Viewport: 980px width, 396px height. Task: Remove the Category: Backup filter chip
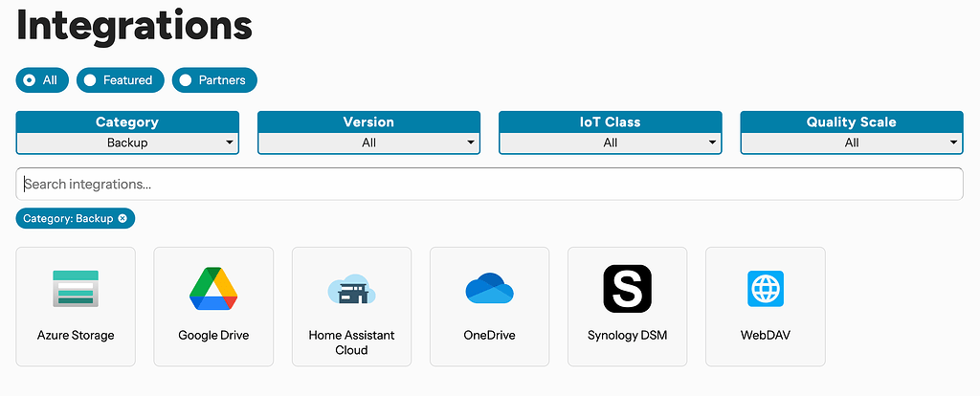click(x=122, y=219)
